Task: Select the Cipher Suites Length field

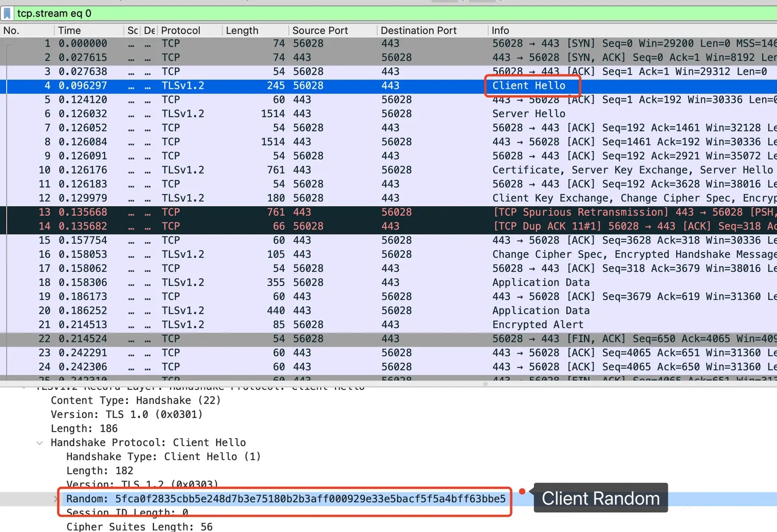Action: tap(139, 526)
